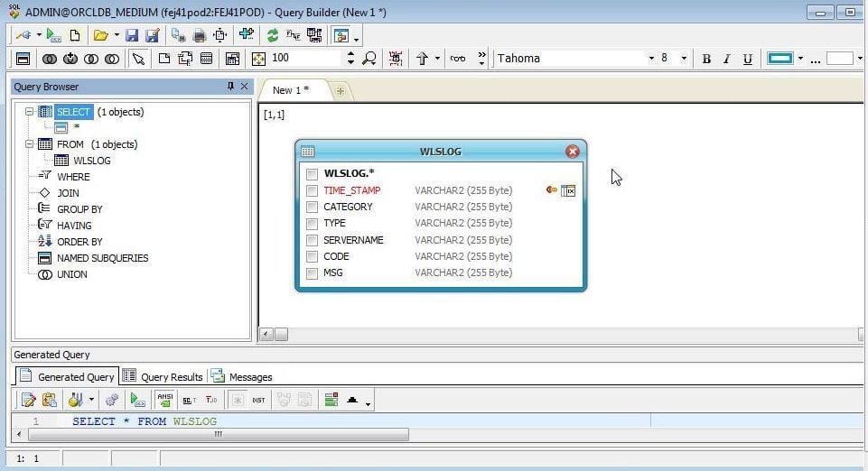Open the outline color swatch dropdown arrow

coord(800,58)
